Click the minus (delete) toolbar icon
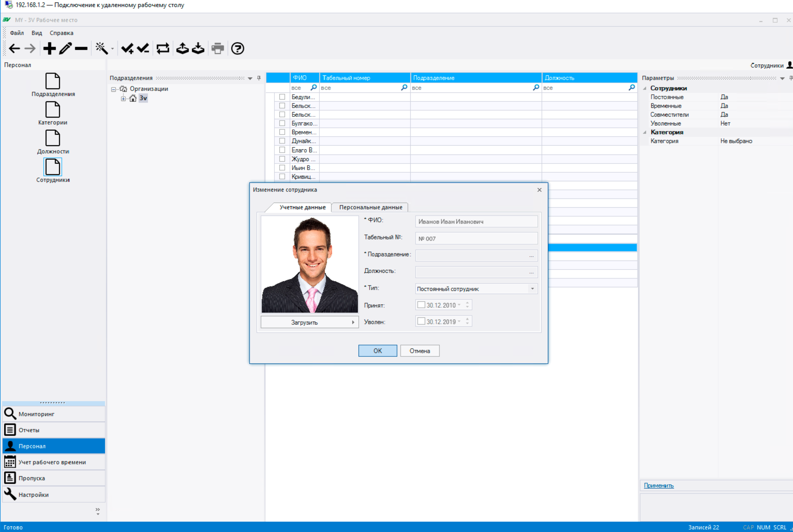Image resolution: width=793 pixels, height=532 pixels. (81, 49)
